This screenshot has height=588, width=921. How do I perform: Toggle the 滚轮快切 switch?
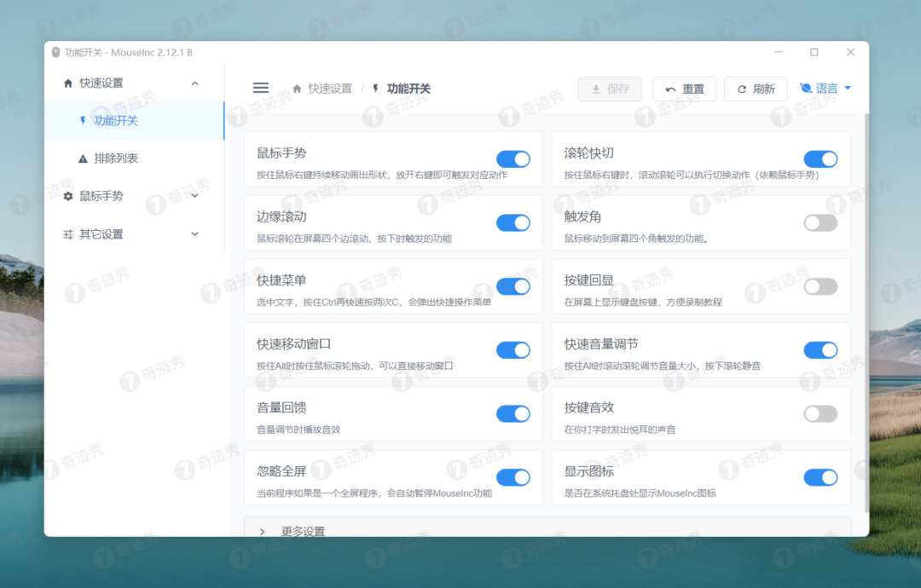coord(820,159)
